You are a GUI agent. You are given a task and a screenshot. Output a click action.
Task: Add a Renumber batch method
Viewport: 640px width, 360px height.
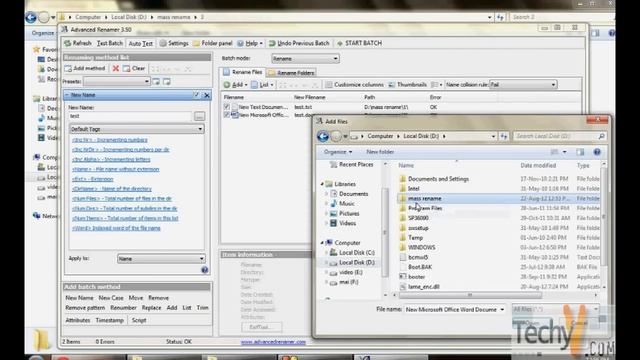[123, 308]
